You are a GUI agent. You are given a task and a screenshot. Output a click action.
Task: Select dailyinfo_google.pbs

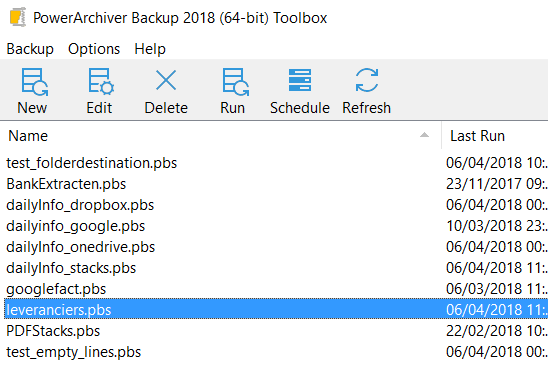(75, 226)
